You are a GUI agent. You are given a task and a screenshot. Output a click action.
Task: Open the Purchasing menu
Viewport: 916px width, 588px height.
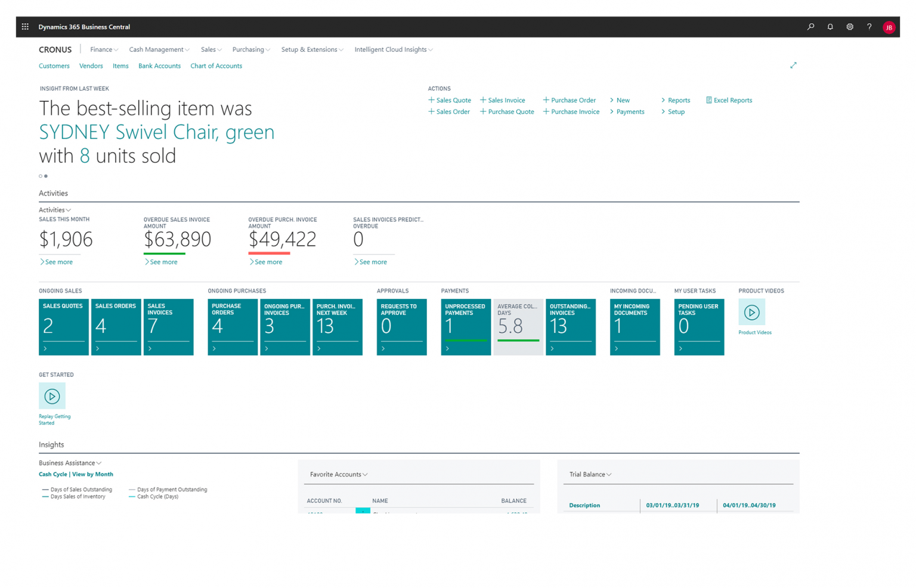(x=250, y=49)
